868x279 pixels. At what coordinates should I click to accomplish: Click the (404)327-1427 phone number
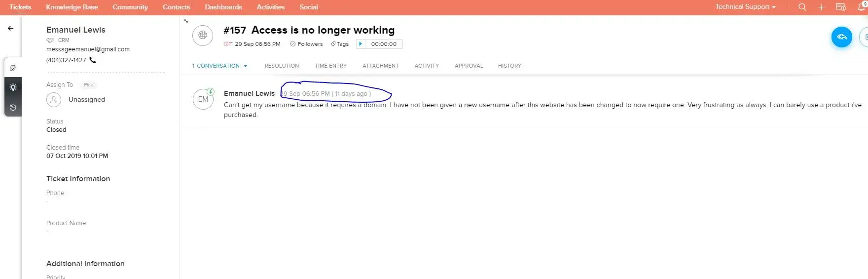pyautogui.click(x=66, y=60)
